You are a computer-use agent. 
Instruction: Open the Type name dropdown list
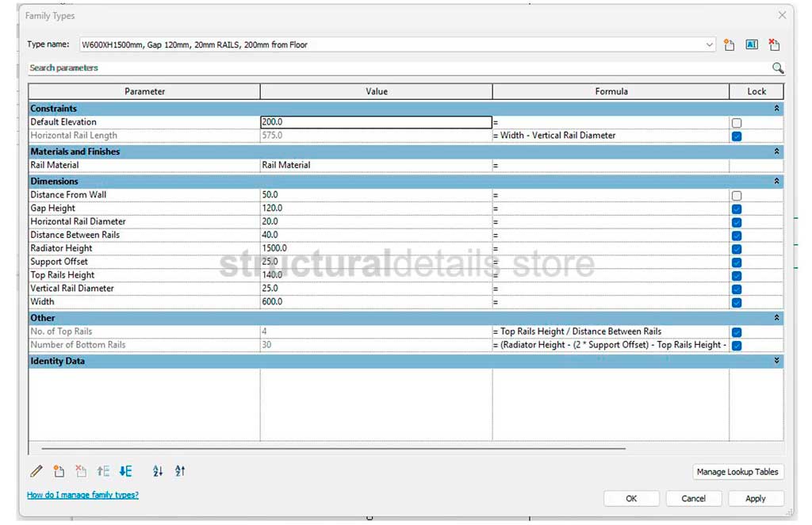click(710, 45)
